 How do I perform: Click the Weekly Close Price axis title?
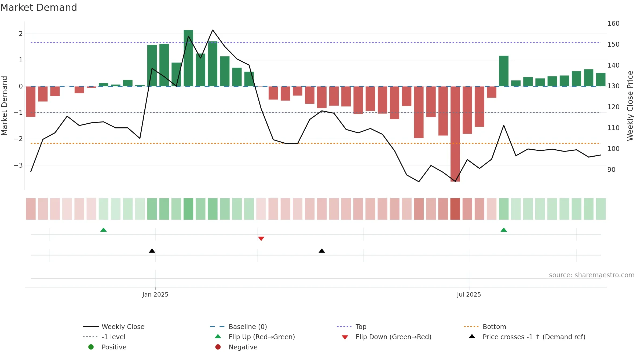tap(630, 106)
